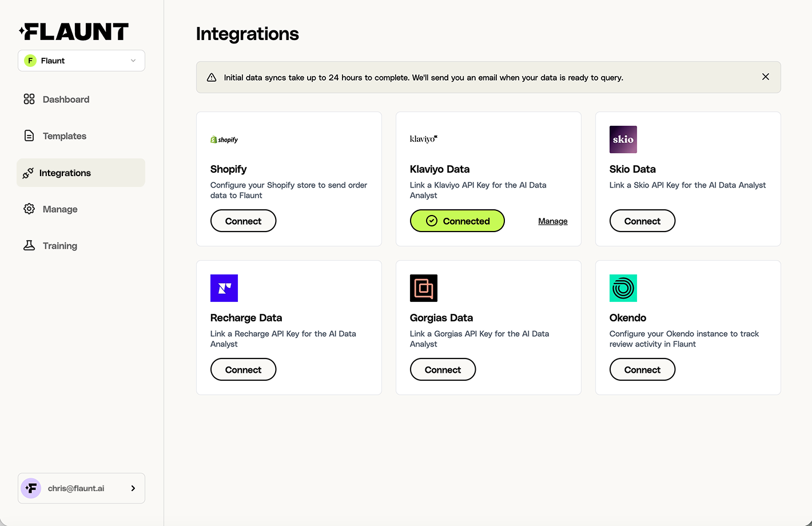This screenshot has height=526, width=812.
Task: Click the warning triangle icon in banner
Action: (x=212, y=77)
